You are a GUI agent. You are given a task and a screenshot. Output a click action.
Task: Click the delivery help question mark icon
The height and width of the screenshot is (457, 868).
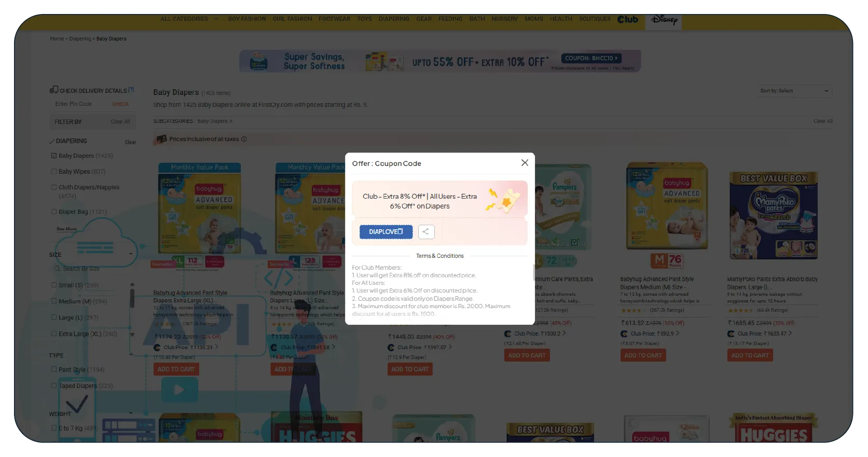131,90
